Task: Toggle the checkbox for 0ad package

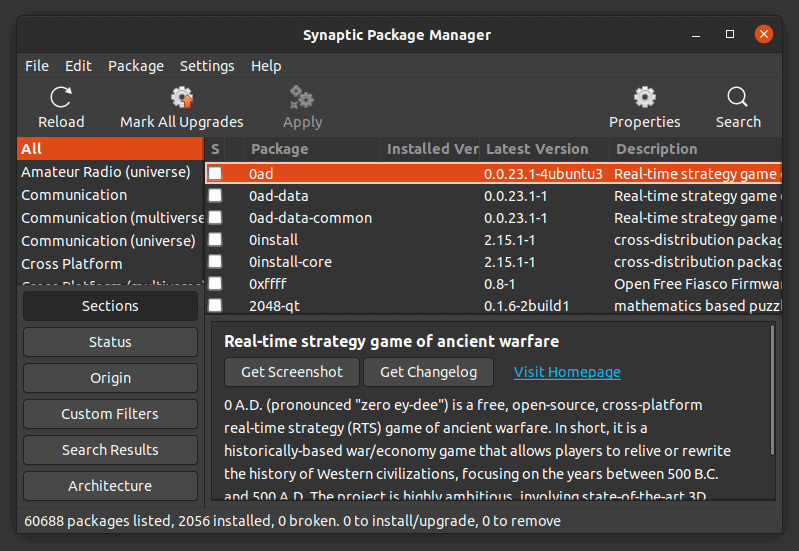Action: point(215,173)
